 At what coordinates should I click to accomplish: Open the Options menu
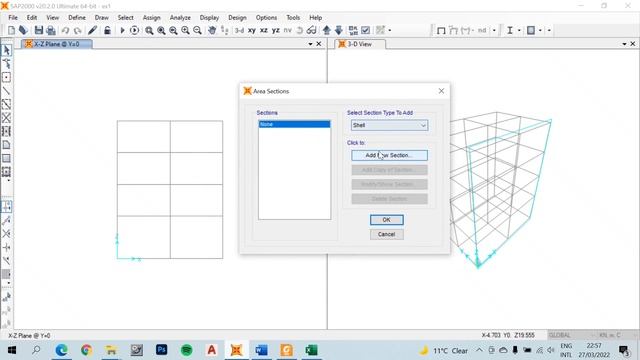pos(266,18)
